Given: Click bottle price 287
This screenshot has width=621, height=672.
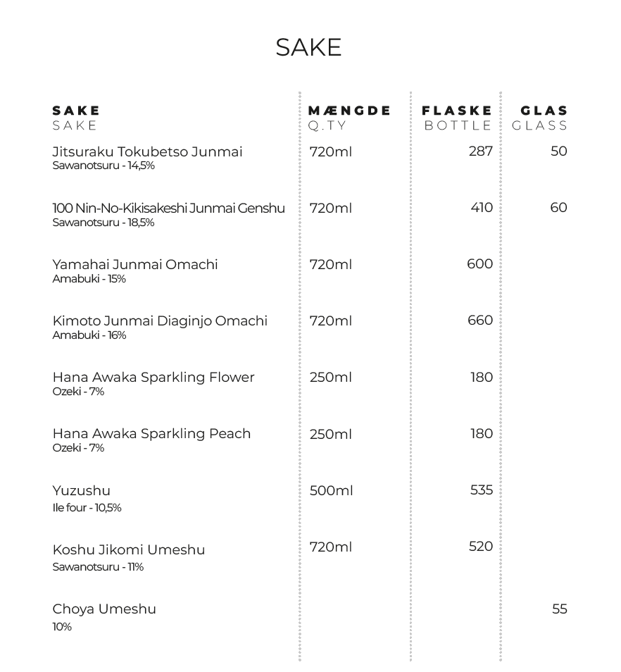Looking at the screenshot, I should pyautogui.click(x=480, y=151).
